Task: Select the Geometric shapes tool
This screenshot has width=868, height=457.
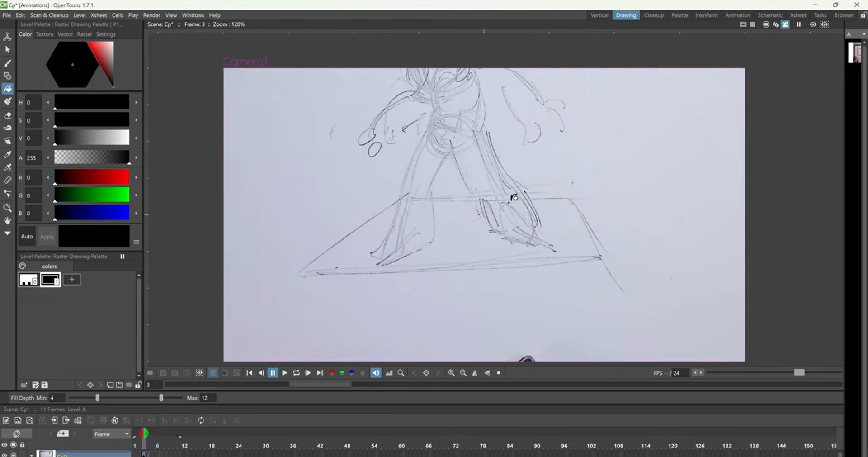Action: [x=8, y=76]
